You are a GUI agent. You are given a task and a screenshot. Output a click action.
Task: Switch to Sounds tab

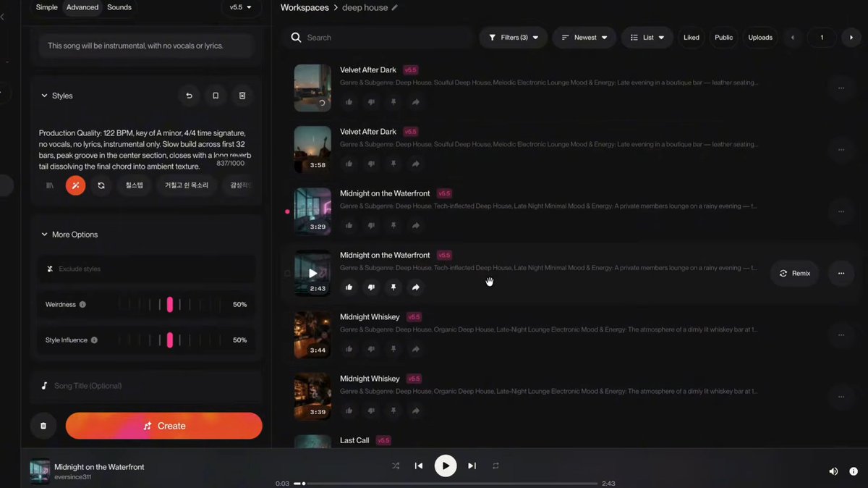[119, 7]
